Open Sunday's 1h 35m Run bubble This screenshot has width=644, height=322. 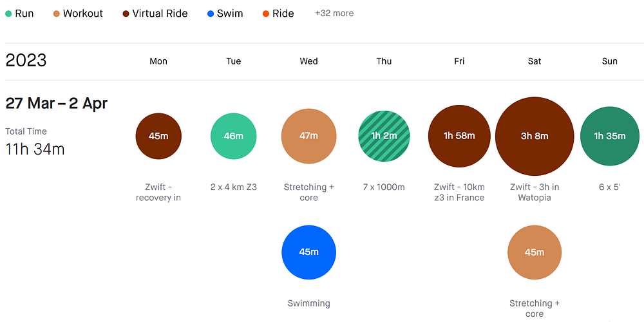[x=610, y=136]
